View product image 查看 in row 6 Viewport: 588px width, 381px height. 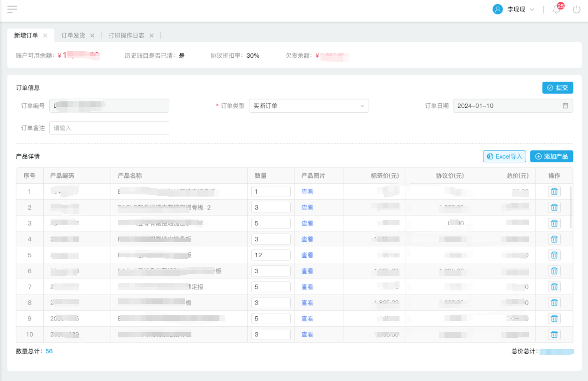pos(307,271)
